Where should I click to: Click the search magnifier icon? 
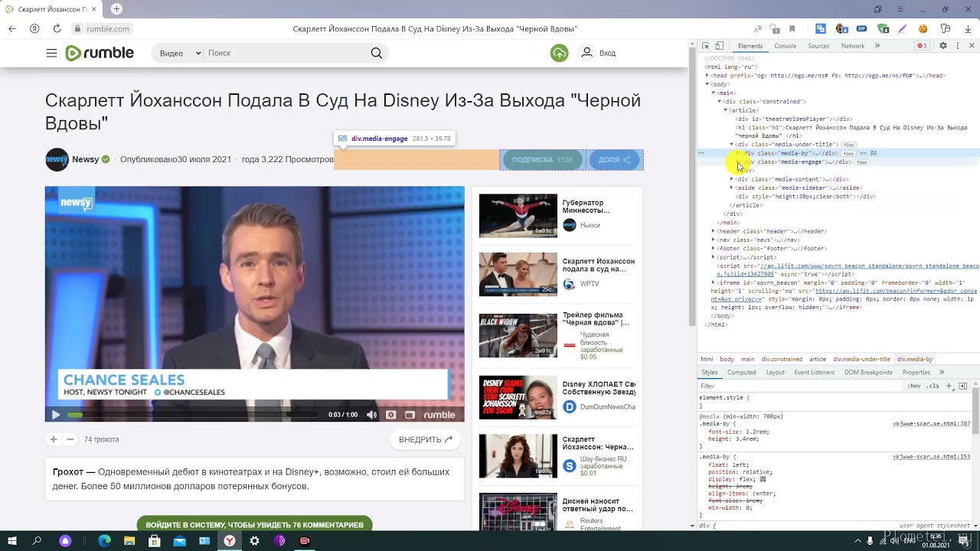[x=376, y=53]
